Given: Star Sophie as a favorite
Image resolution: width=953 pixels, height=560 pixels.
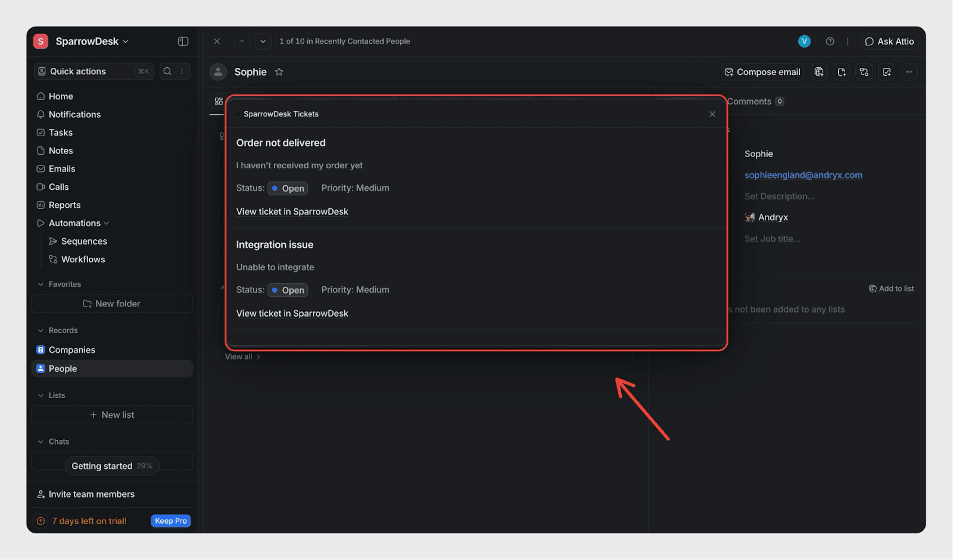Looking at the screenshot, I should click(x=279, y=72).
